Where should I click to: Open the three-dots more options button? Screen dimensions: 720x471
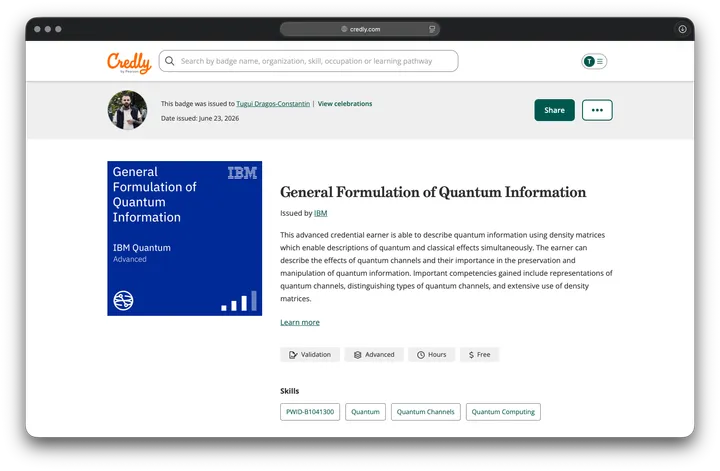click(597, 110)
